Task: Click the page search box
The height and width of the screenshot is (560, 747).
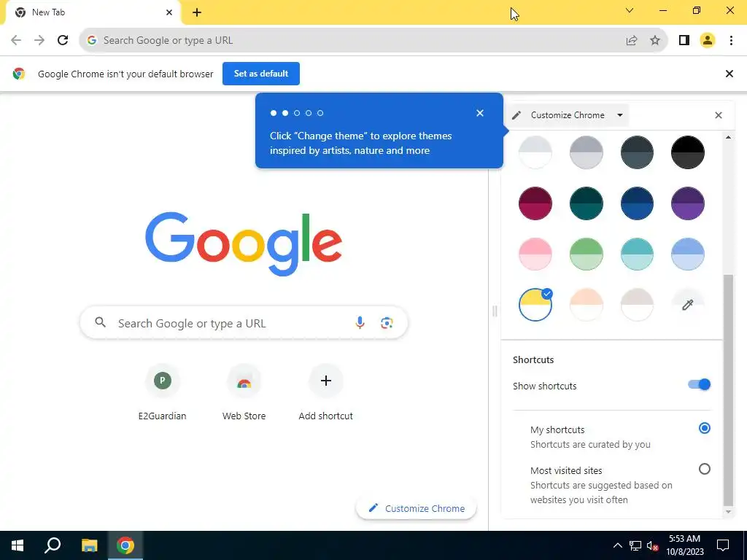Action: 244,323
